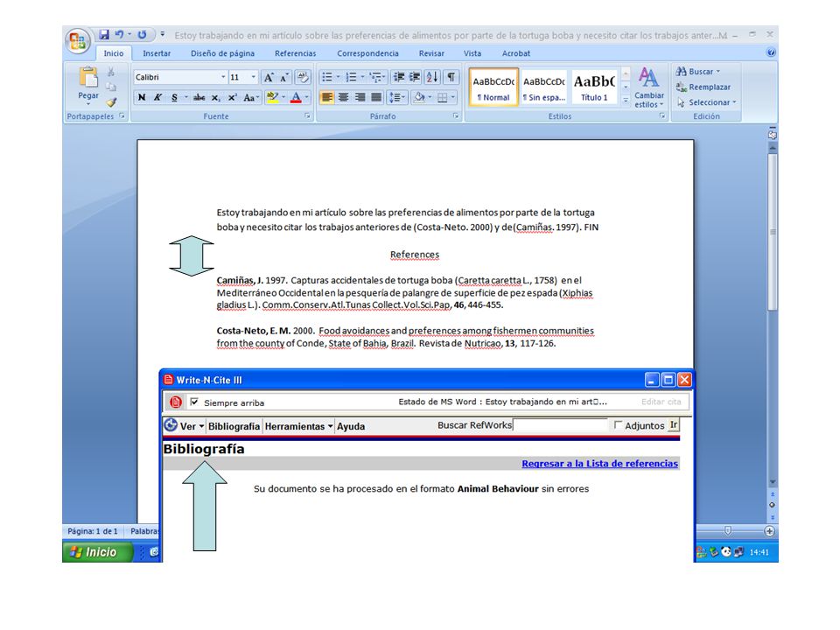Switch to the Insertar tab

pos(157,53)
